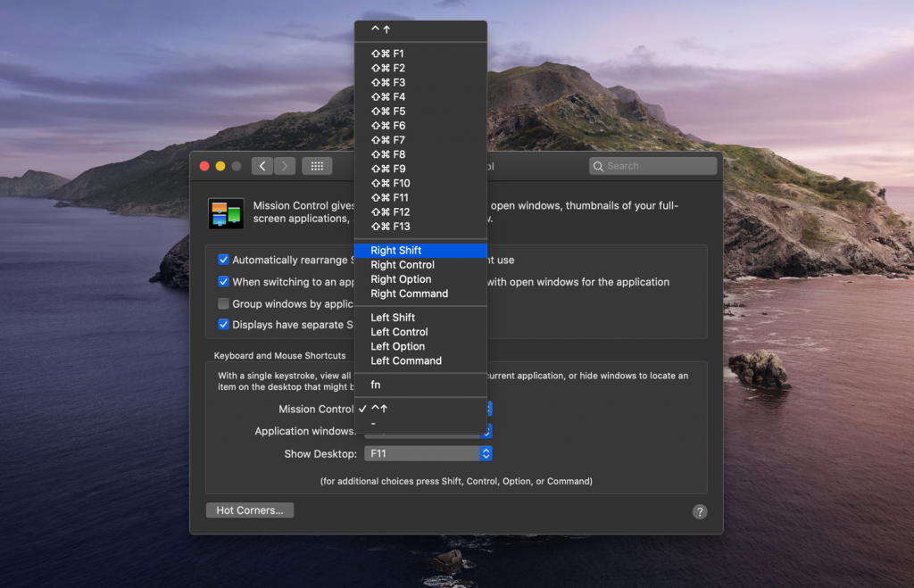The image size is (914, 588).
Task: Open help via the question mark icon
Action: 700,511
